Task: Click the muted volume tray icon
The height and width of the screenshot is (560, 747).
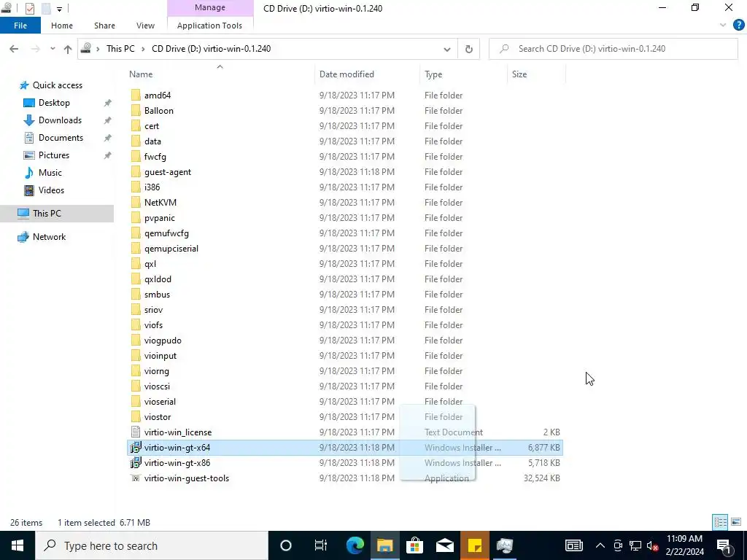Action: tap(653, 545)
